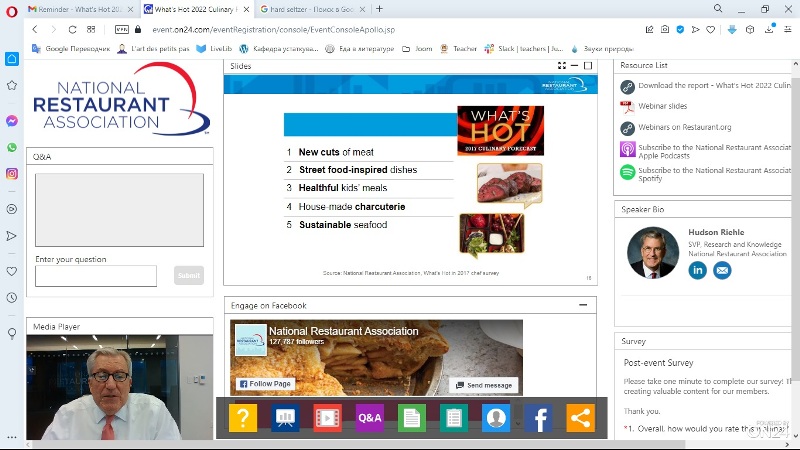The width and height of the screenshot is (800, 450).
Task: Collapse the Engage on Facebook panel
Action: (583, 305)
